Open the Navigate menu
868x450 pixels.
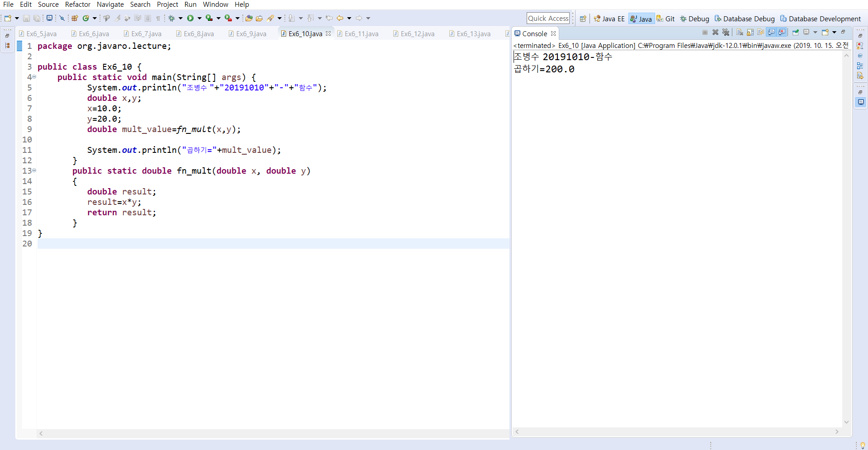[x=110, y=5]
